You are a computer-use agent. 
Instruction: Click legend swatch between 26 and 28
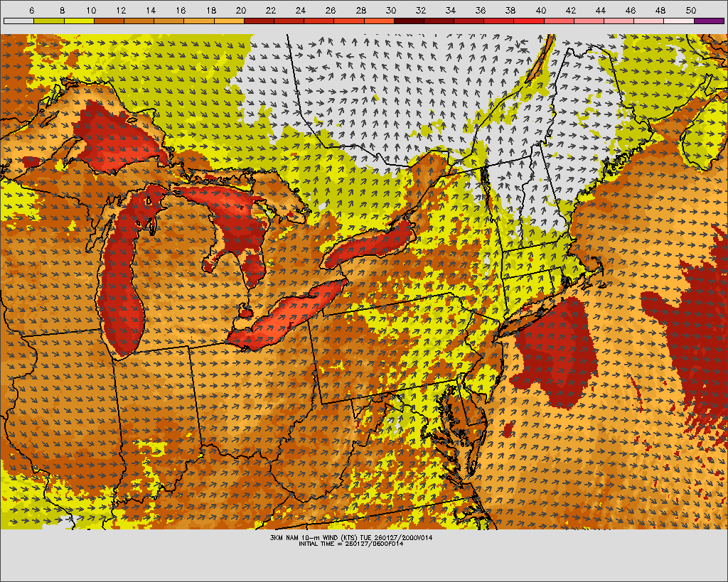click(349, 21)
